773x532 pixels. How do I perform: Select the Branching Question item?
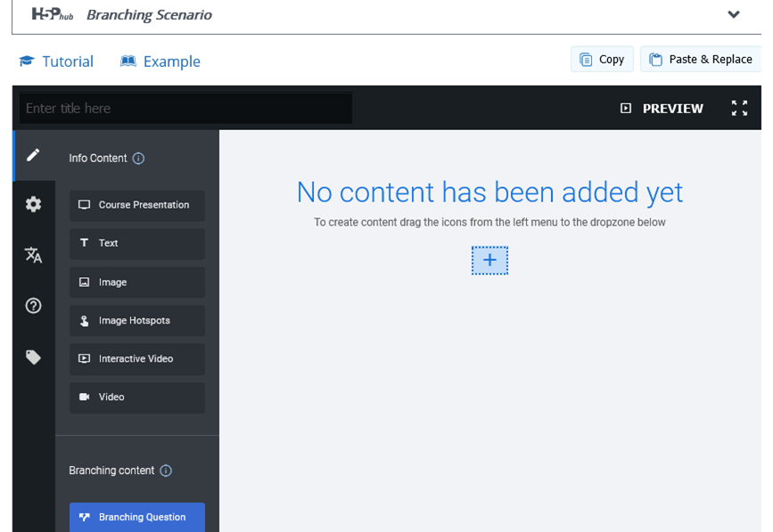point(137,517)
